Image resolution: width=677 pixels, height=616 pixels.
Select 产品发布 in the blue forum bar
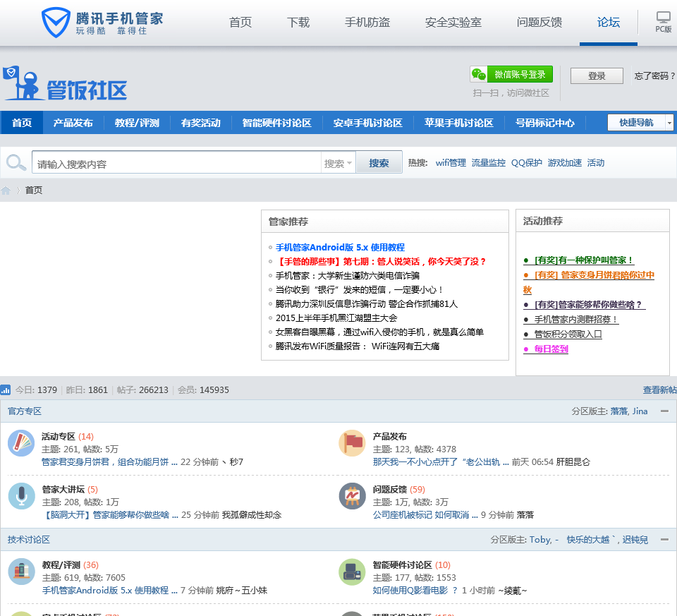click(x=73, y=123)
